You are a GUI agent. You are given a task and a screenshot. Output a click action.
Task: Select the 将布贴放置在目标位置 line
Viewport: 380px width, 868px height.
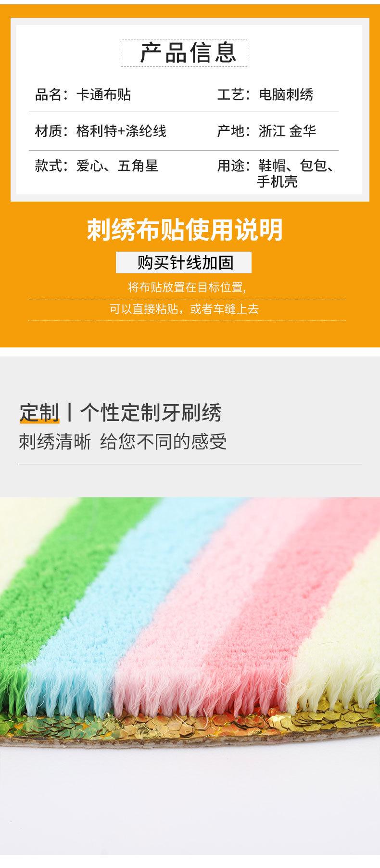click(x=187, y=288)
